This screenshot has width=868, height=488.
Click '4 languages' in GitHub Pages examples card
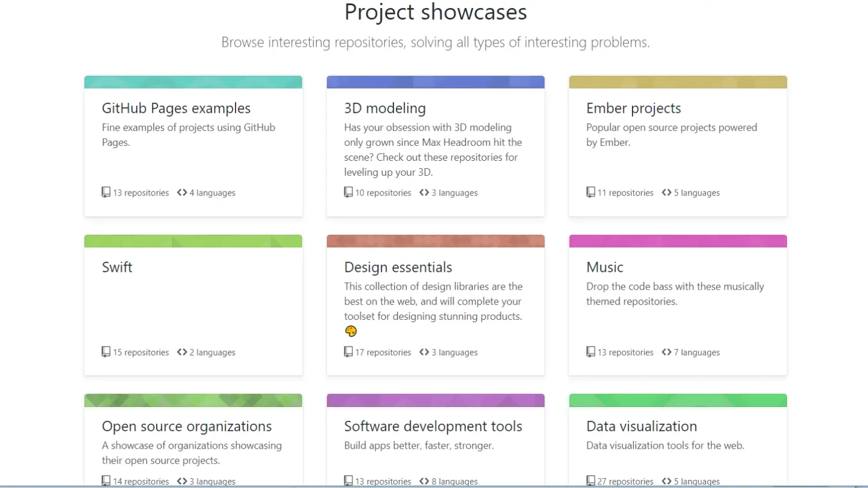point(212,193)
